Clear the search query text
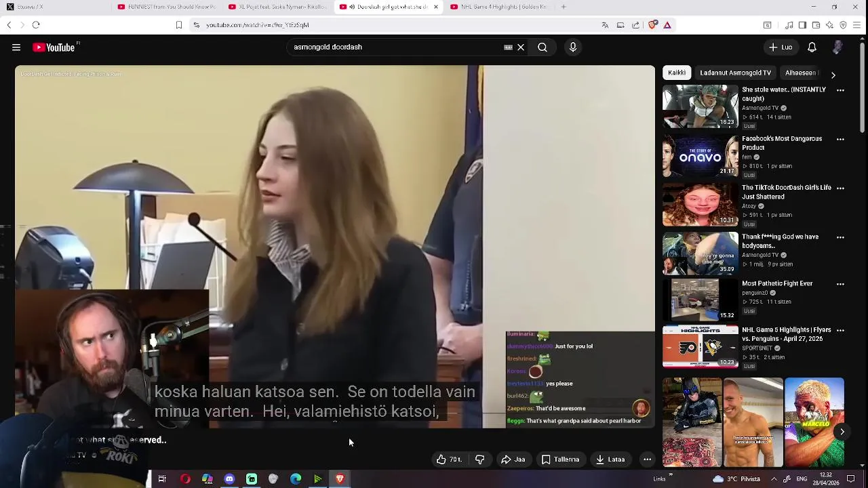Screen dimensions: 868x488 (x=521, y=47)
